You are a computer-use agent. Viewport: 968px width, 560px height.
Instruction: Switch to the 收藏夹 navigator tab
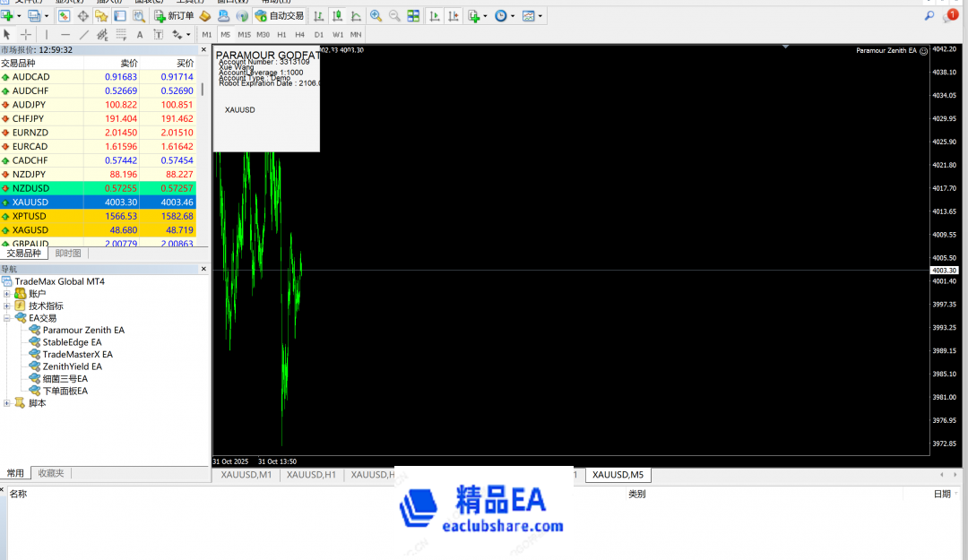click(x=50, y=473)
